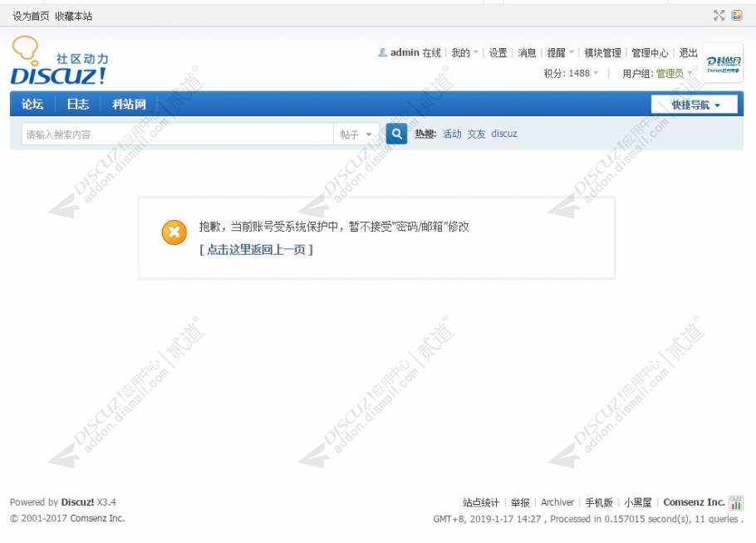Viewport: 756px width, 543px height.
Task: Expand the 提醒 dropdown
Action: [x=561, y=52]
